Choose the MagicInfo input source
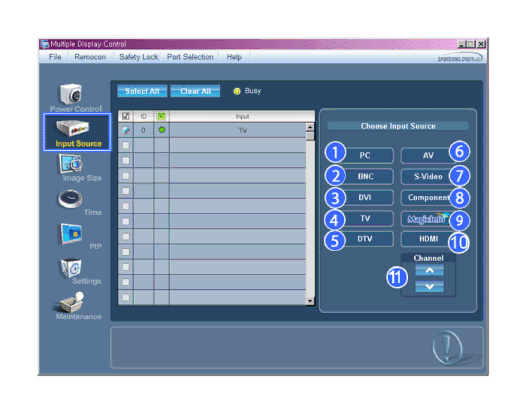Image resolution: width=526 pixels, height=413 pixels. [427, 219]
